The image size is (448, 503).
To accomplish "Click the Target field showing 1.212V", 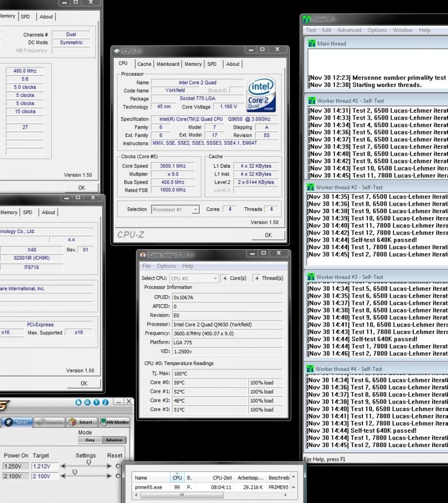I will 45,466.
